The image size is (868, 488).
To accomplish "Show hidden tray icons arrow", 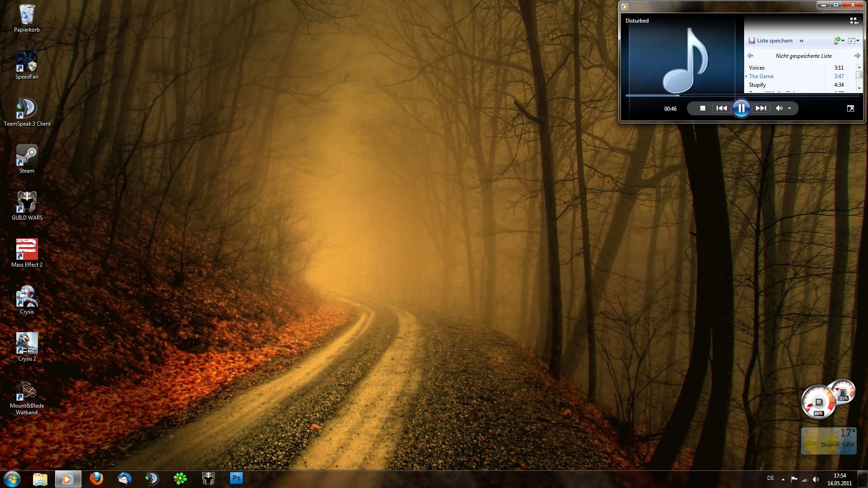I will pyautogui.click(x=783, y=479).
